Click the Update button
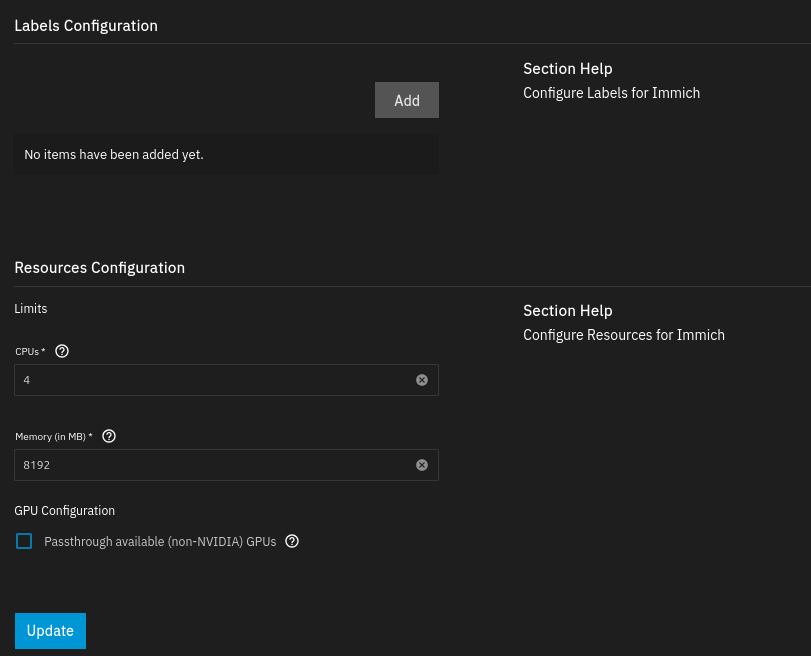811x656 pixels. (x=50, y=631)
